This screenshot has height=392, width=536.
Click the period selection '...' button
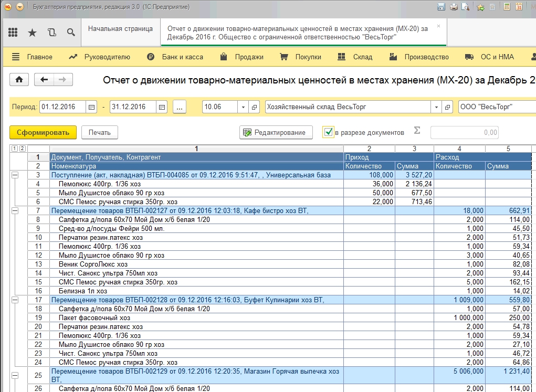[180, 107]
